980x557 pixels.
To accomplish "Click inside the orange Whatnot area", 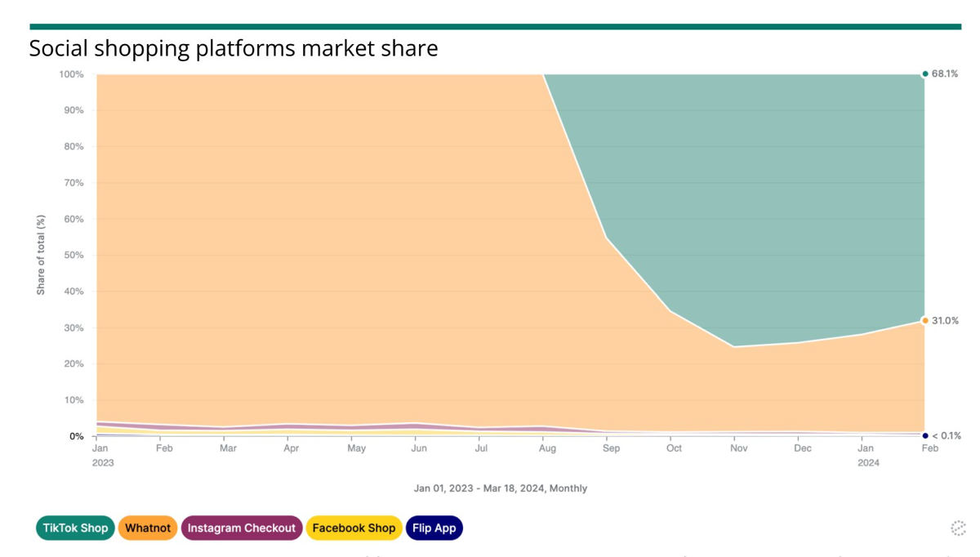I will point(327,245).
